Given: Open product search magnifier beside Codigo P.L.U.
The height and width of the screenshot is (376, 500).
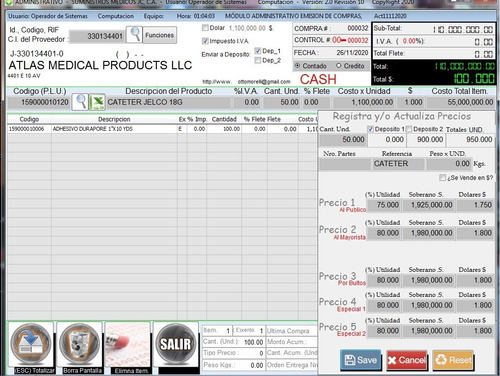Looking at the screenshot, I should coord(80,102).
